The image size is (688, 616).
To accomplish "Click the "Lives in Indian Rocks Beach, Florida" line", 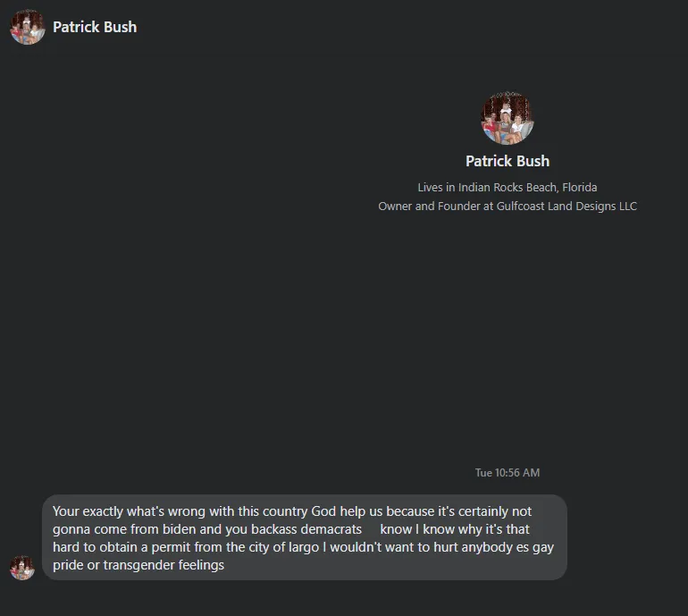I will (508, 188).
